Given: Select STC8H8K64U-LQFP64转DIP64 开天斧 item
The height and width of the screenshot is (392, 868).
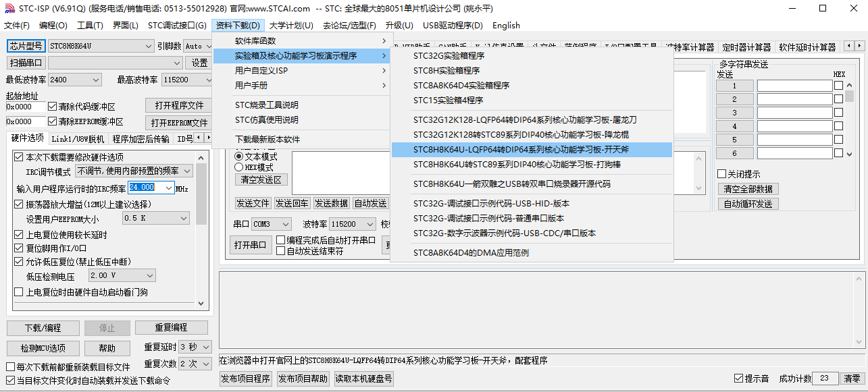Looking at the screenshot, I should [532, 150].
